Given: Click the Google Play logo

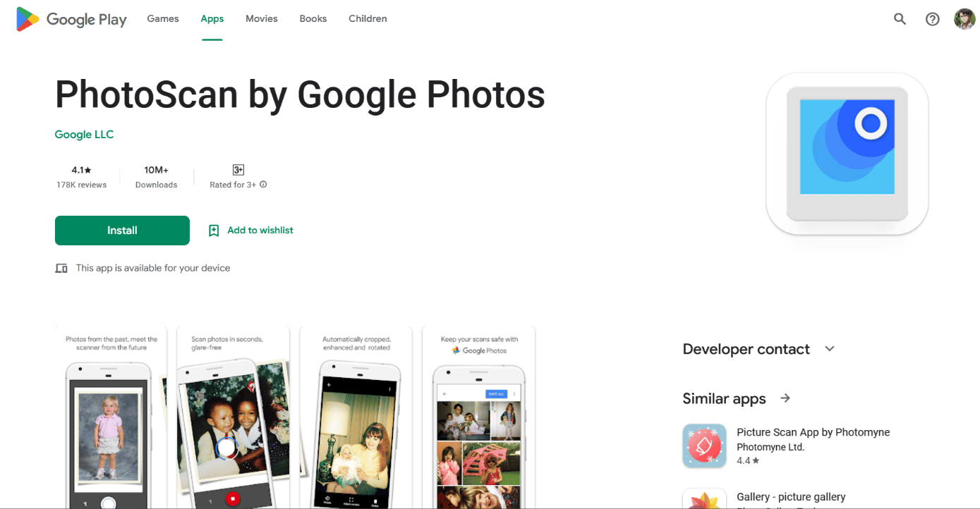Looking at the screenshot, I should (x=71, y=19).
